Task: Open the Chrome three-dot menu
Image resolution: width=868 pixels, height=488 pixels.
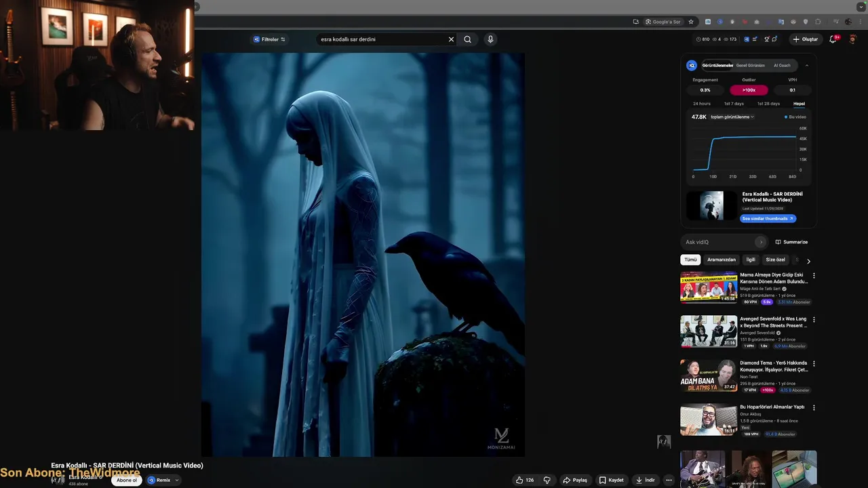Action: [859, 22]
